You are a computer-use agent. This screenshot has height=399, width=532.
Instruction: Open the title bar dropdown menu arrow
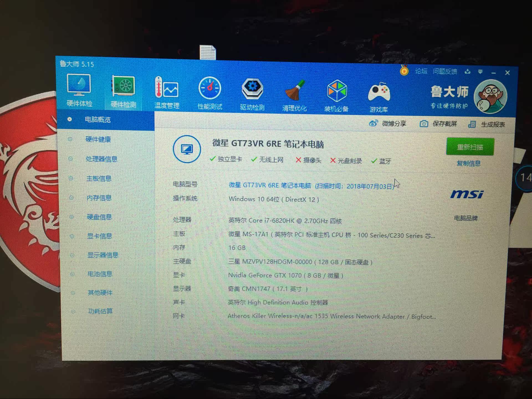[x=480, y=72]
